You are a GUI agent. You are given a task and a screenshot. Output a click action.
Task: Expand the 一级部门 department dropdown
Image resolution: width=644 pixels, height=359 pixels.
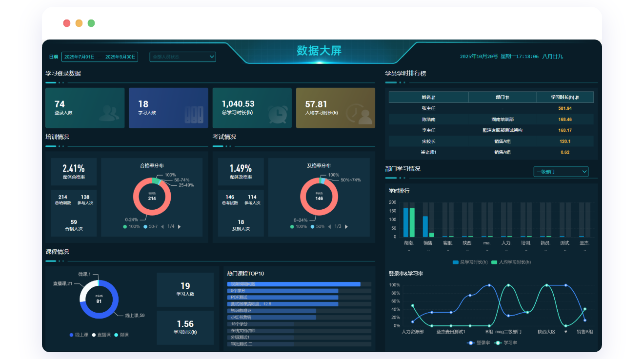click(561, 172)
